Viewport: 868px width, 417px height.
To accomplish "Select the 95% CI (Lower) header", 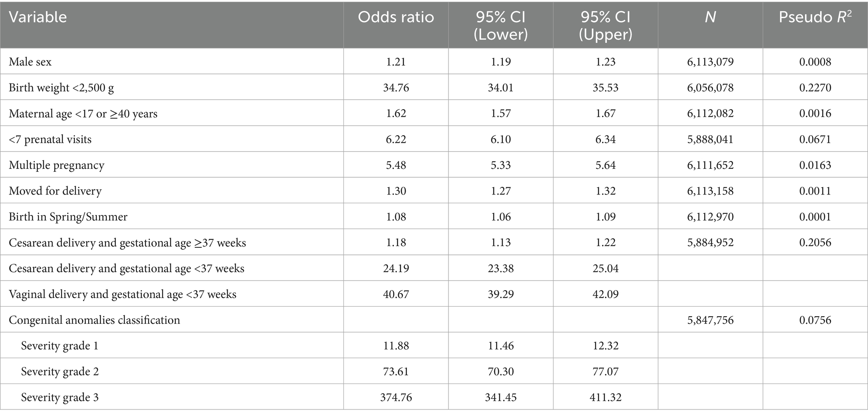I will [x=501, y=25].
